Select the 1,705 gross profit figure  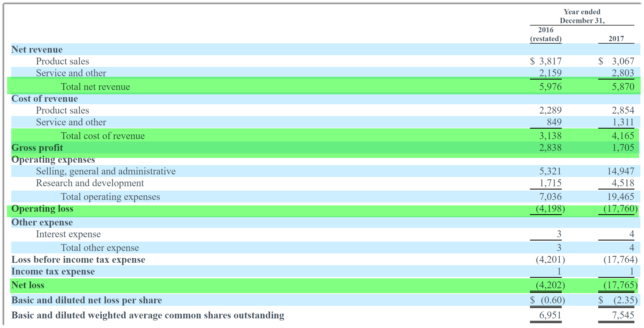pos(623,148)
